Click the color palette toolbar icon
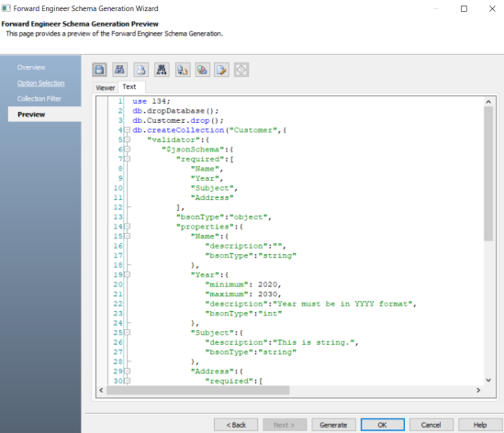Viewport: 504px width, 433px height. click(203, 70)
